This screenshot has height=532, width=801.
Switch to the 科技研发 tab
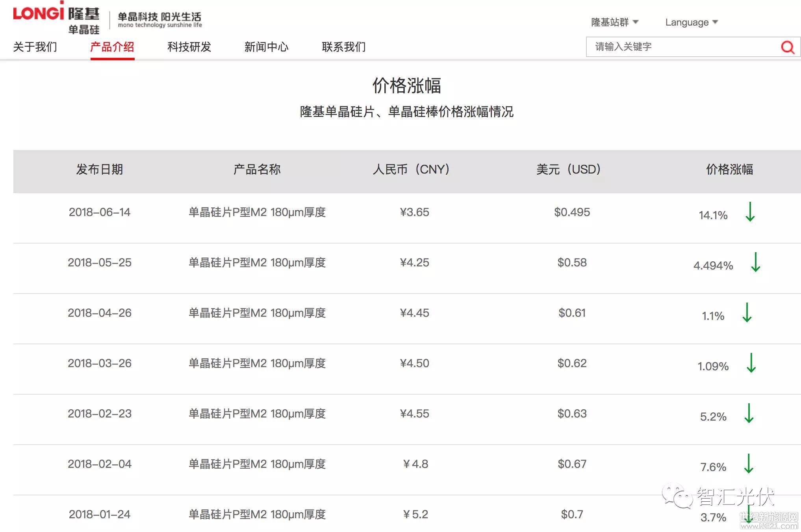point(189,47)
